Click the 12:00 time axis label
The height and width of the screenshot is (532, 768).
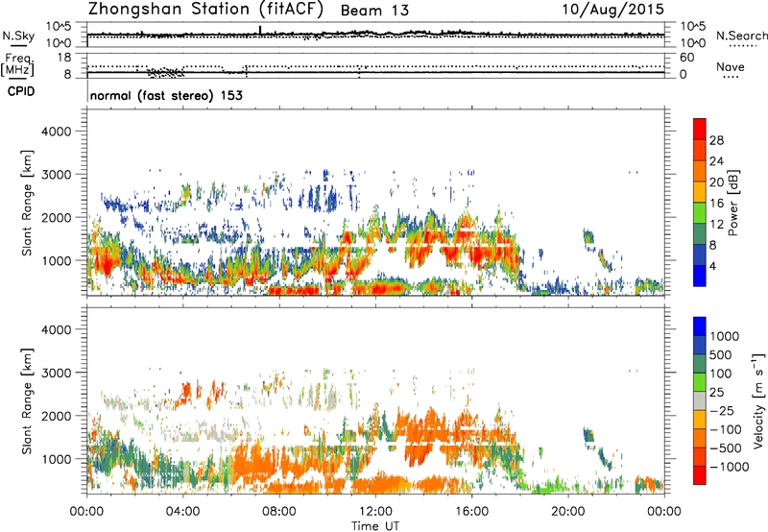[x=375, y=512]
